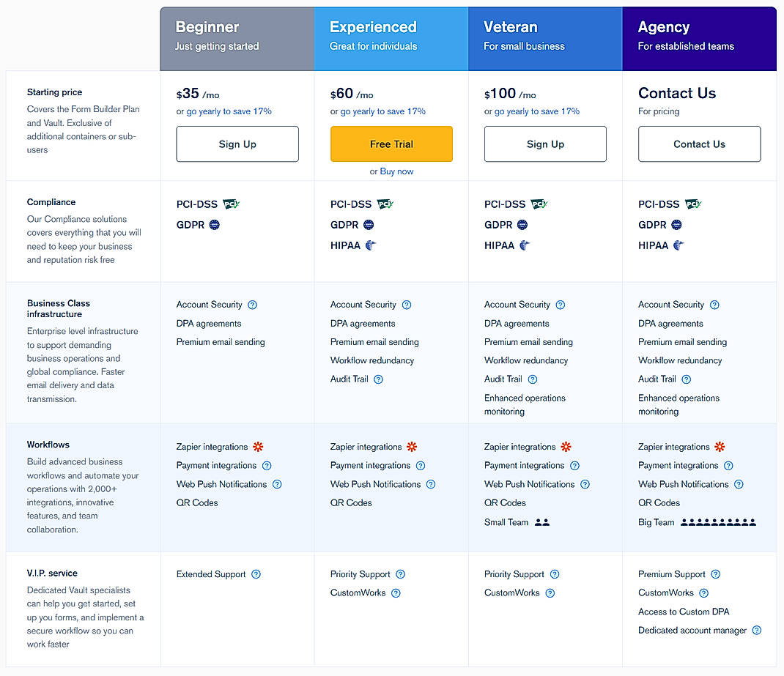The width and height of the screenshot is (784, 676).
Task: Click the Audit Trail help icon under Experienced
Action: click(x=378, y=379)
